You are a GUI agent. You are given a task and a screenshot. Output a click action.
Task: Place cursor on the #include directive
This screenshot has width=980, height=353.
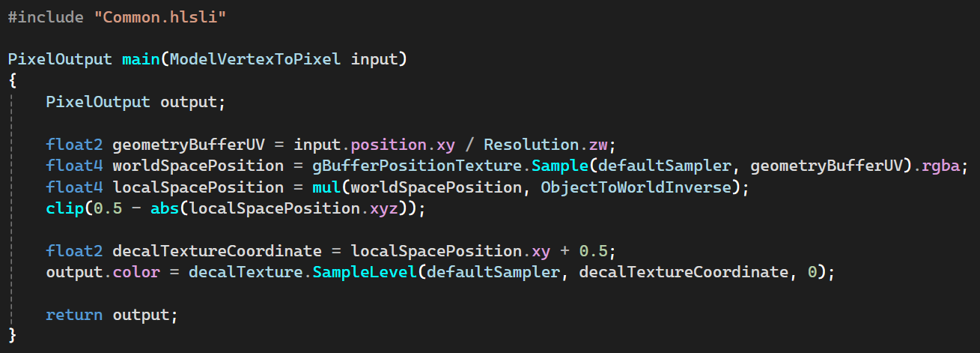[46, 16]
